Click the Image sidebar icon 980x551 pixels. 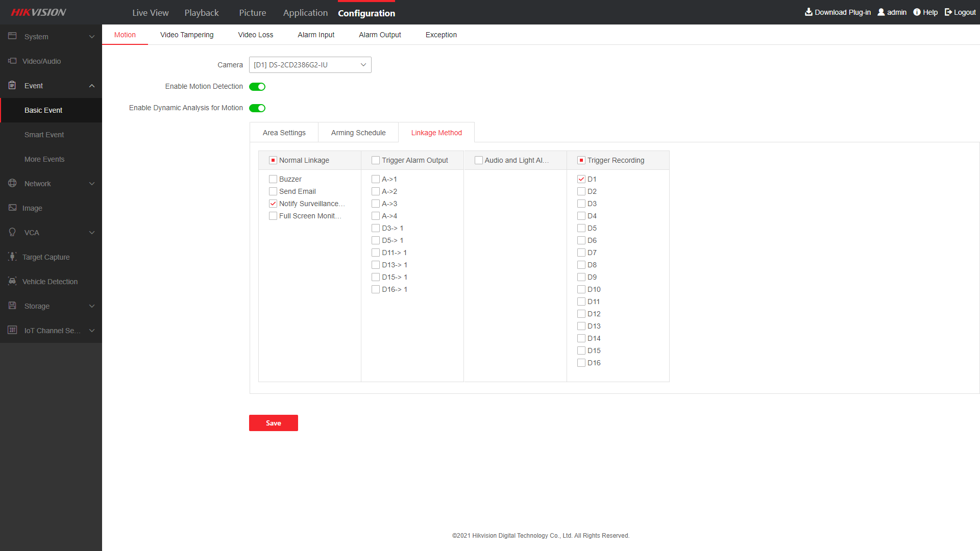(x=12, y=208)
